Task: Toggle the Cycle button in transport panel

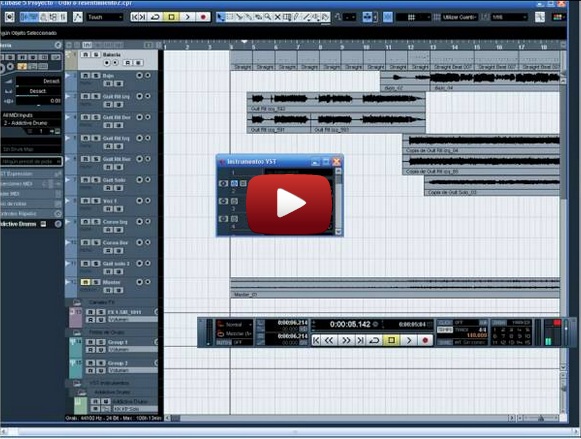Action: tap(374, 340)
